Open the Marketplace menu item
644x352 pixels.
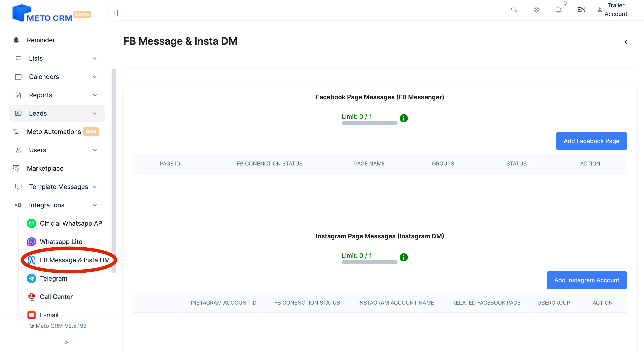point(45,168)
